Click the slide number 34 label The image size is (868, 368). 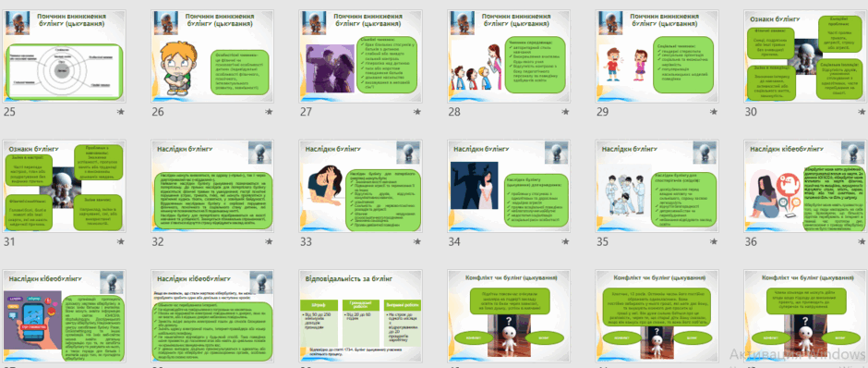454,241
